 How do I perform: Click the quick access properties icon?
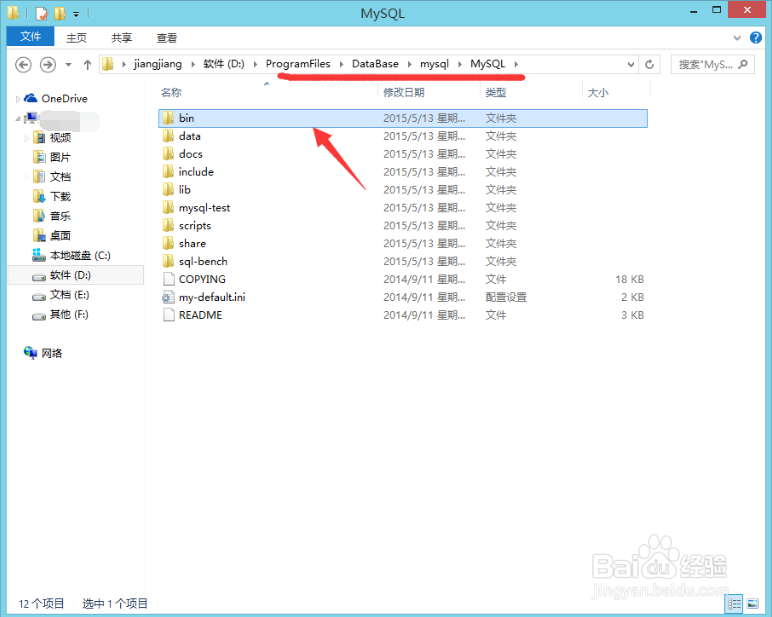pyautogui.click(x=41, y=13)
